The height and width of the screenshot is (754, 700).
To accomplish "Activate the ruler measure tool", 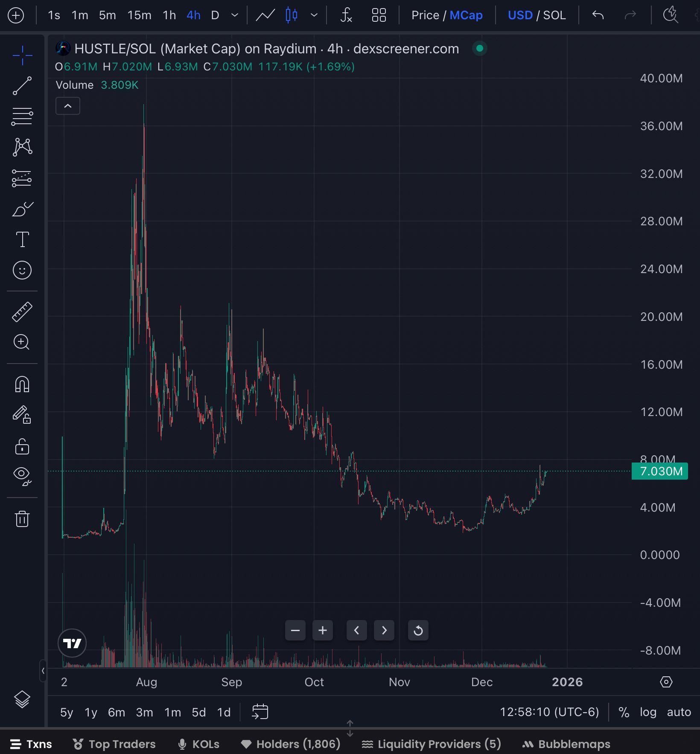I will pyautogui.click(x=22, y=311).
